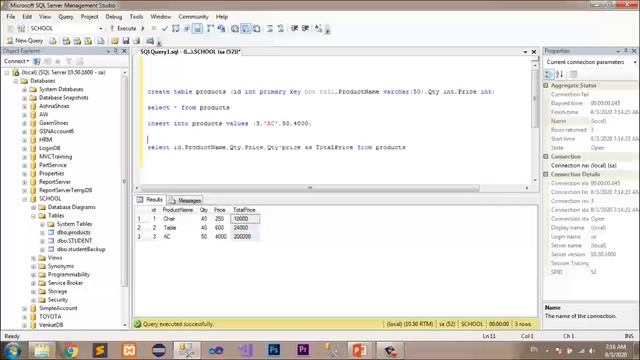Click the Windows Start button
This screenshot has height=360, width=640.
click(x=13, y=351)
